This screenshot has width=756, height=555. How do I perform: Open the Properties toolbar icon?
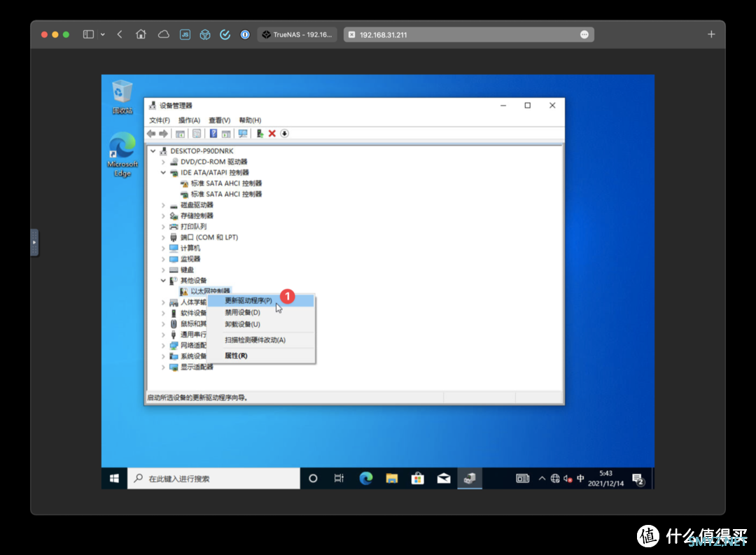point(197,134)
